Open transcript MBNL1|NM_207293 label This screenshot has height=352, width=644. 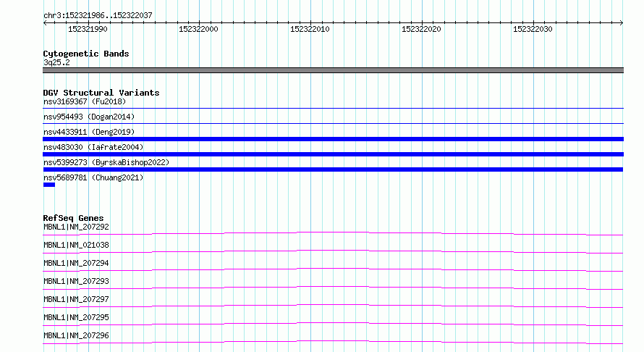[76, 281]
